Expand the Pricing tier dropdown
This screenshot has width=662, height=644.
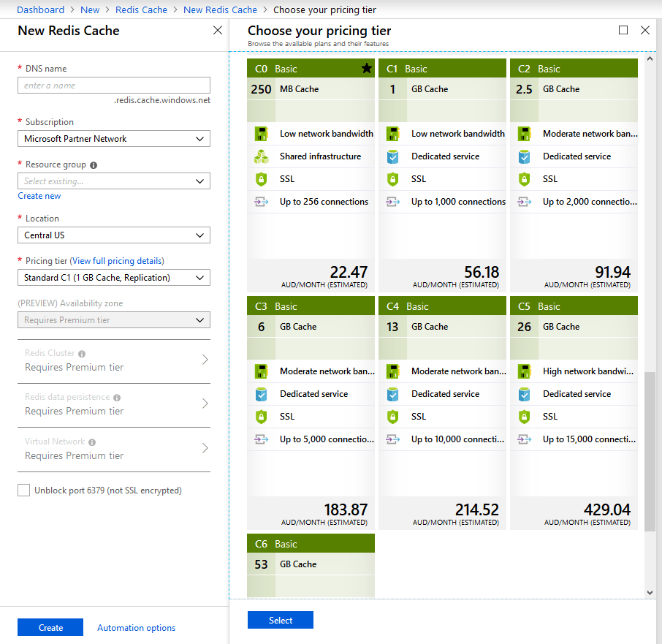tap(113, 278)
